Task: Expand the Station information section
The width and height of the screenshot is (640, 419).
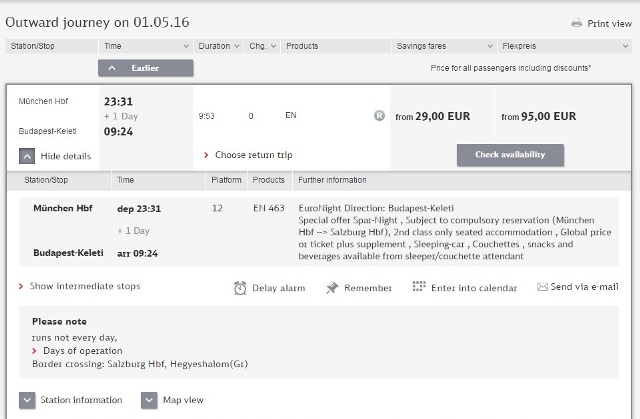Action: (27, 400)
